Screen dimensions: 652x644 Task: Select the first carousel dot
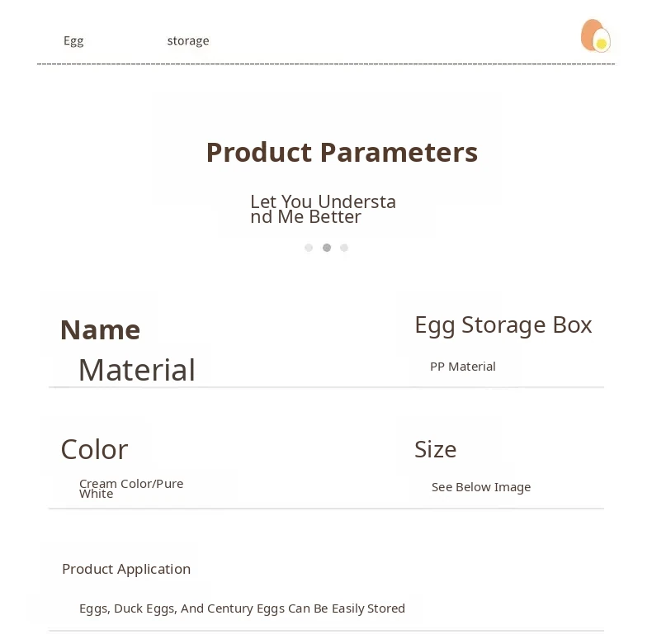309,248
